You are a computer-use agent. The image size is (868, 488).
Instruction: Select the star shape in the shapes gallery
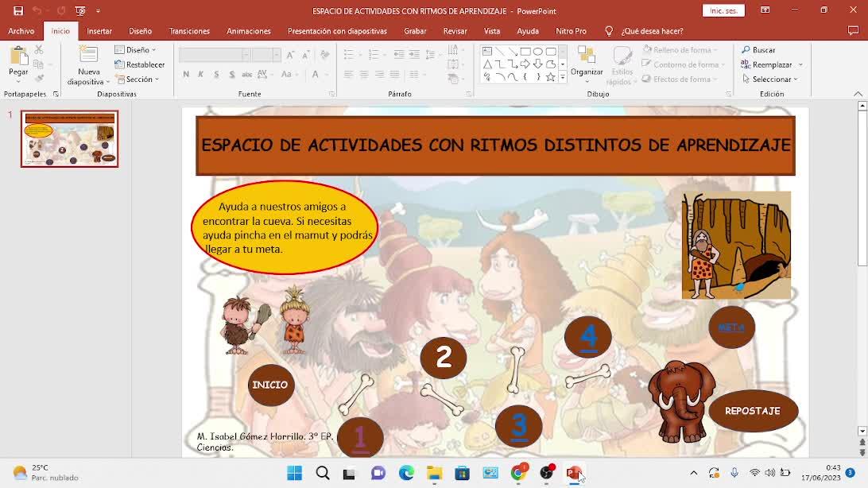click(550, 77)
